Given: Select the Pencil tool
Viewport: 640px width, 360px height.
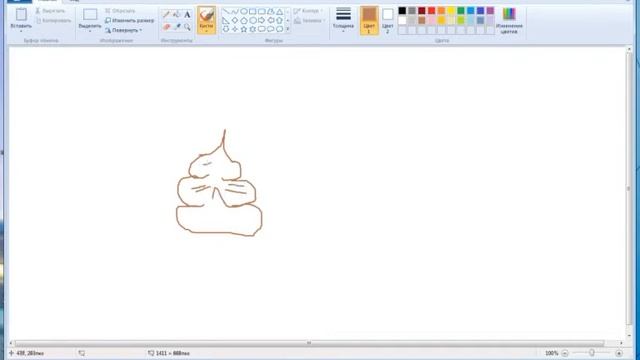Looking at the screenshot, I should (167, 15).
